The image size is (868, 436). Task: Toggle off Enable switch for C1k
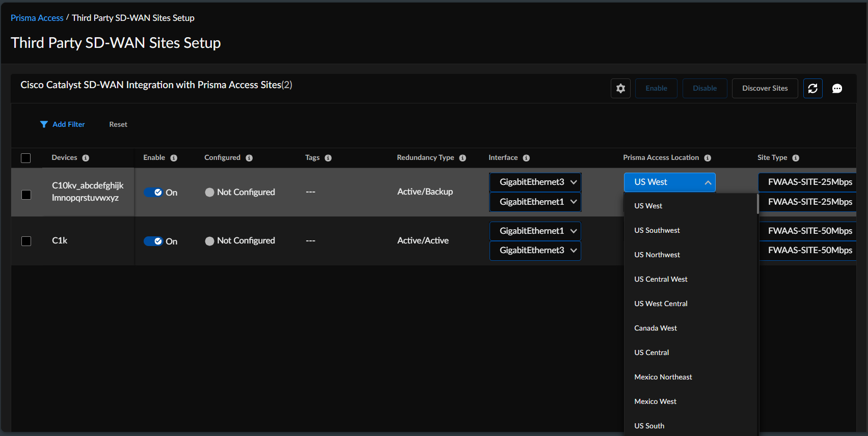(153, 241)
